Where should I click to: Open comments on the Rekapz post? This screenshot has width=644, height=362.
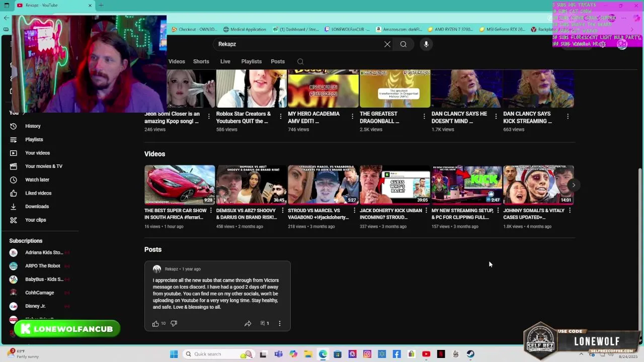pos(265,323)
